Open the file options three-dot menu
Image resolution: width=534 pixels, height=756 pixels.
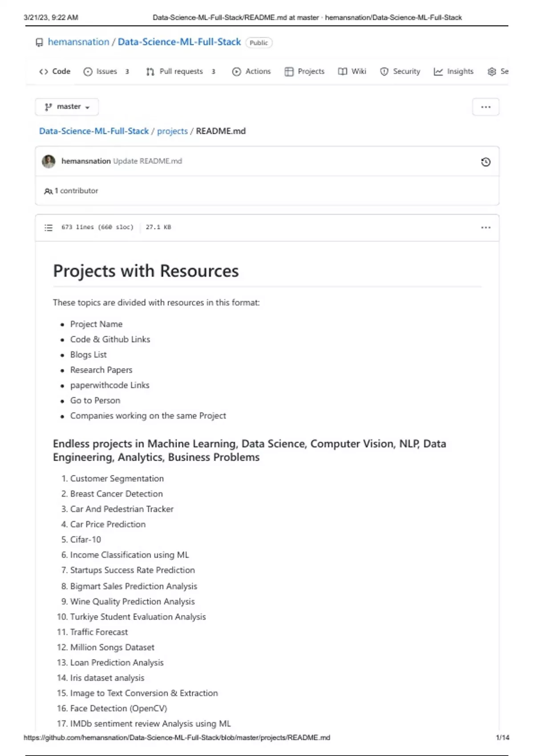click(x=485, y=228)
